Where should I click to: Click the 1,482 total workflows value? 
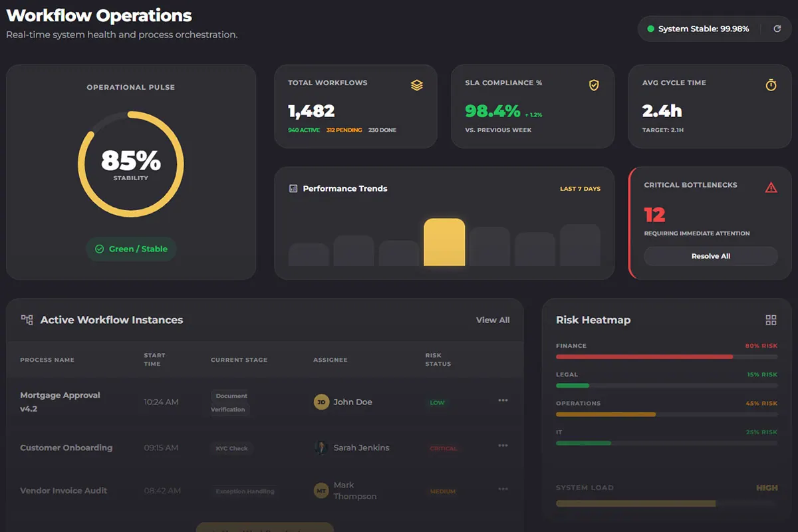pos(311,111)
